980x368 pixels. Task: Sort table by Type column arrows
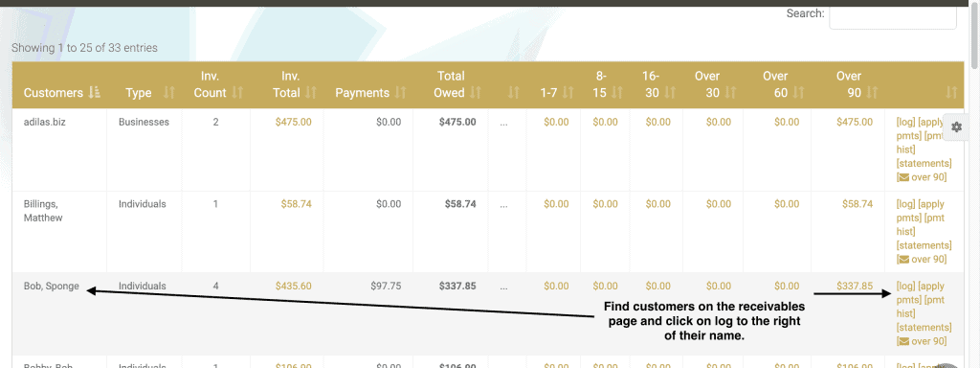coord(168,93)
